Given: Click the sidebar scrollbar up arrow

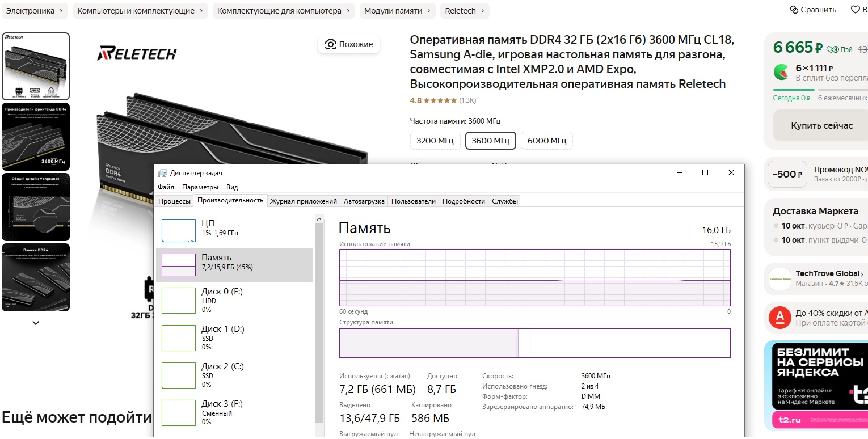Looking at the screenshot, I should [319, 219].
